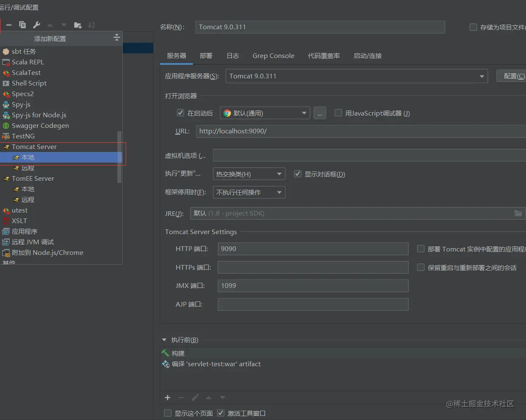This screenshot has width=526, height=420.
Task: Select Shell Script configuration type
Action: coord(61,83)
